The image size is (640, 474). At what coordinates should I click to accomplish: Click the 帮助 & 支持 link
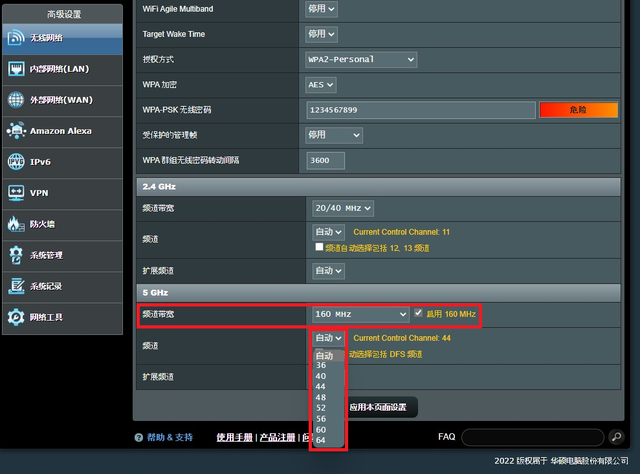(169, 437)
